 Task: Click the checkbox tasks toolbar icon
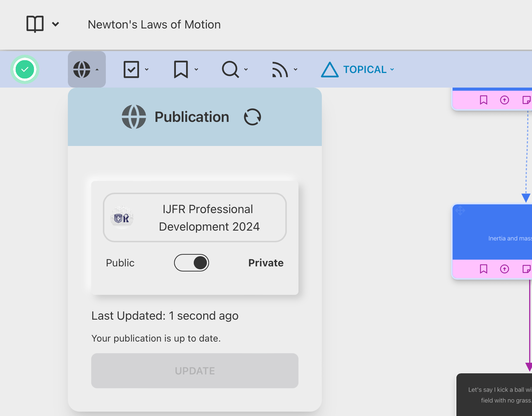point(131,69)
